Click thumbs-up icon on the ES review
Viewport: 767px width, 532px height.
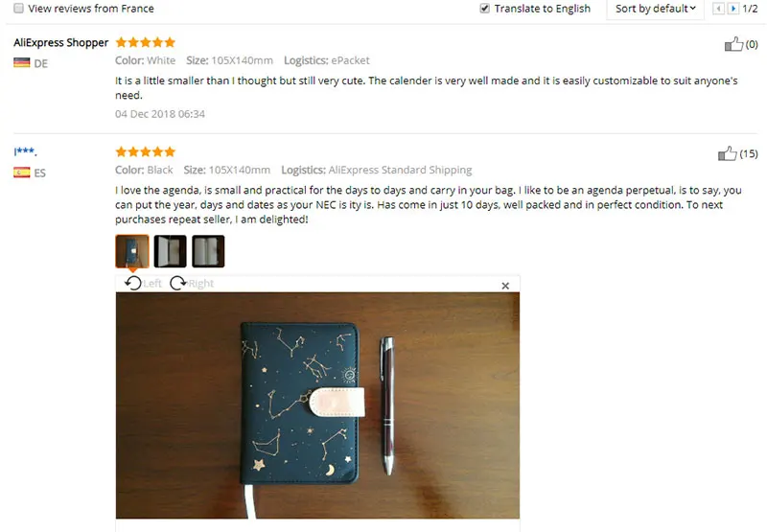coord(727,153)
